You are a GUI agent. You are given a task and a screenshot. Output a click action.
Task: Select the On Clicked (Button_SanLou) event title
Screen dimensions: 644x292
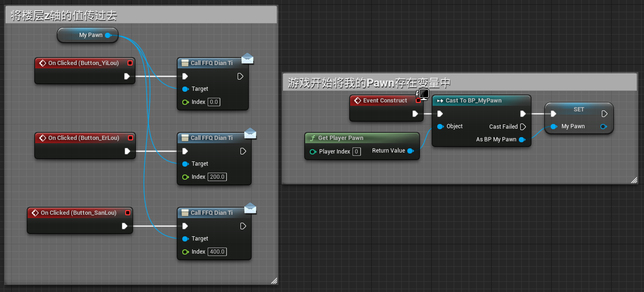point(78,212)
